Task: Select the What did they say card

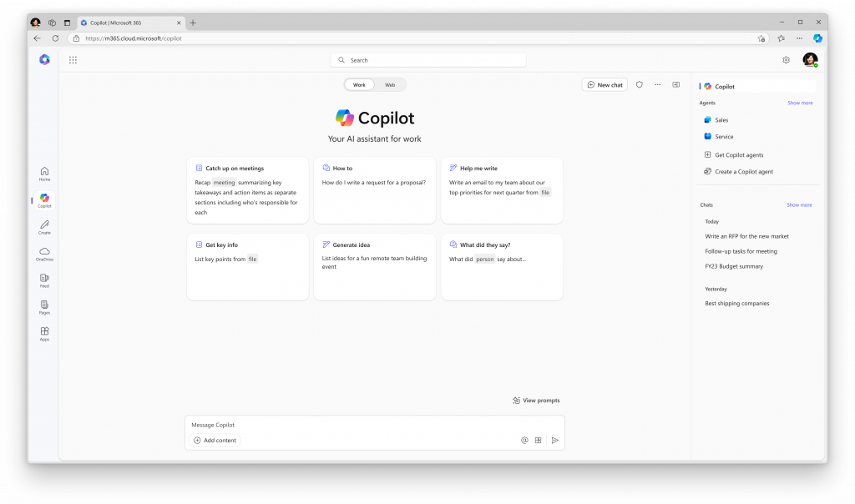Action: click(502, 267)
